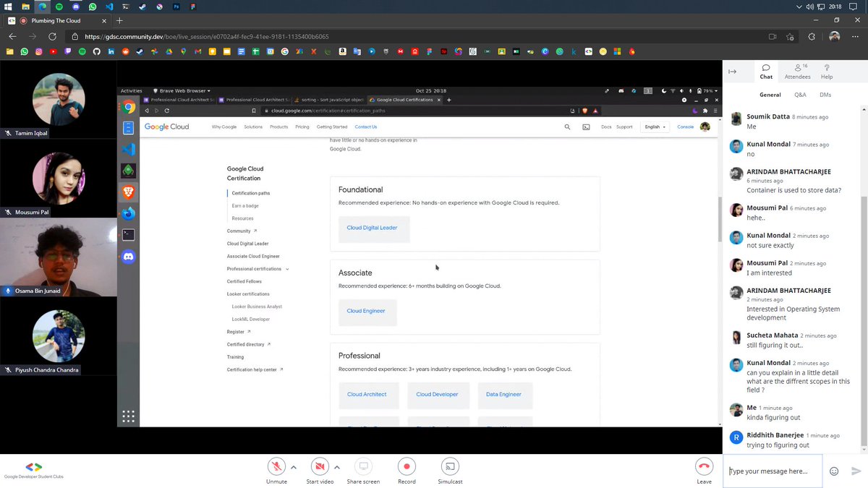Start video with the camera button

(x=320, y=466)
